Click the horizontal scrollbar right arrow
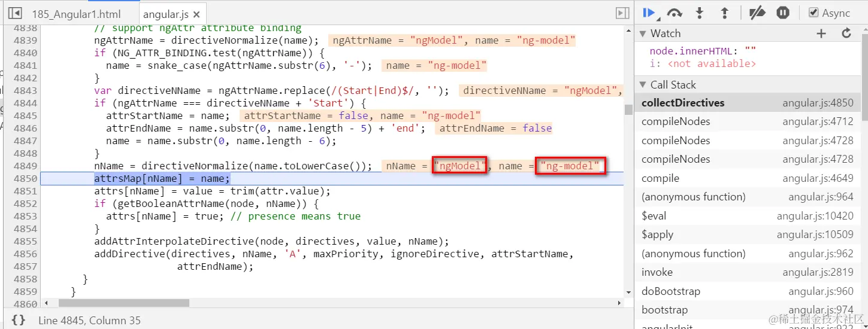This screenshot has width=868, height=329. point(619,303)
